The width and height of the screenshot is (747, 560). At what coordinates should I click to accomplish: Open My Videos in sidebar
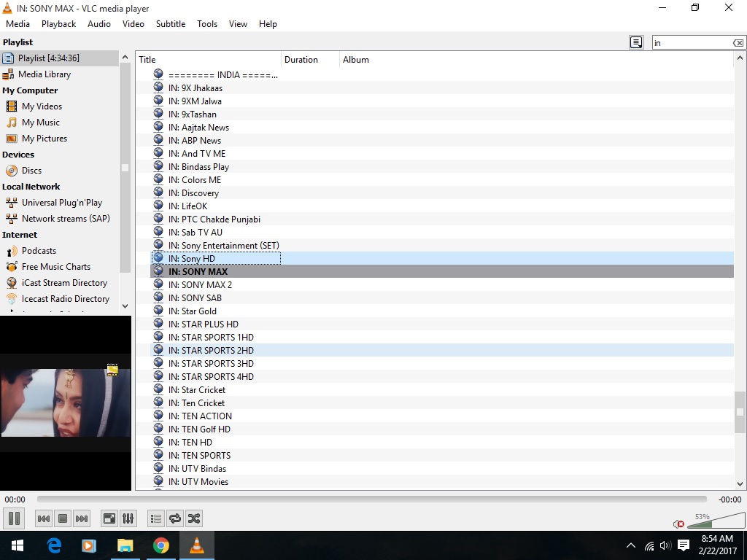[60, 106]
